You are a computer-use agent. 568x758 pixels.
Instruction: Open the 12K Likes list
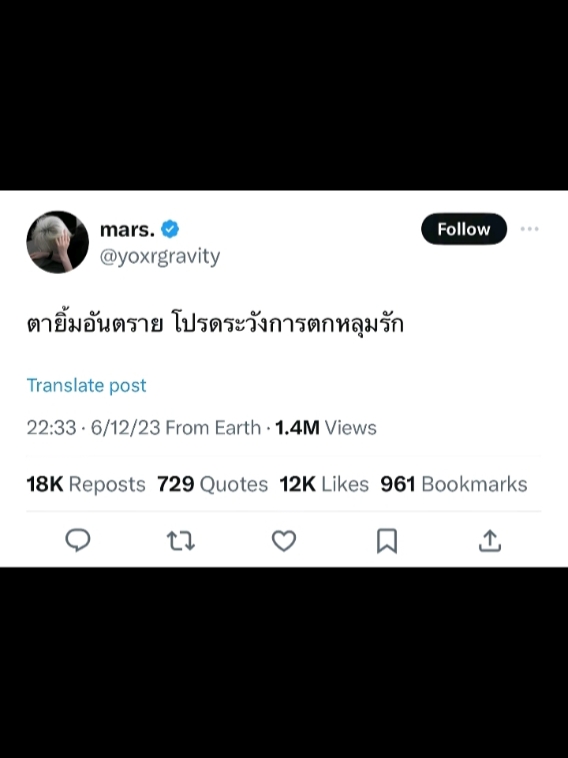click(324, 484)
